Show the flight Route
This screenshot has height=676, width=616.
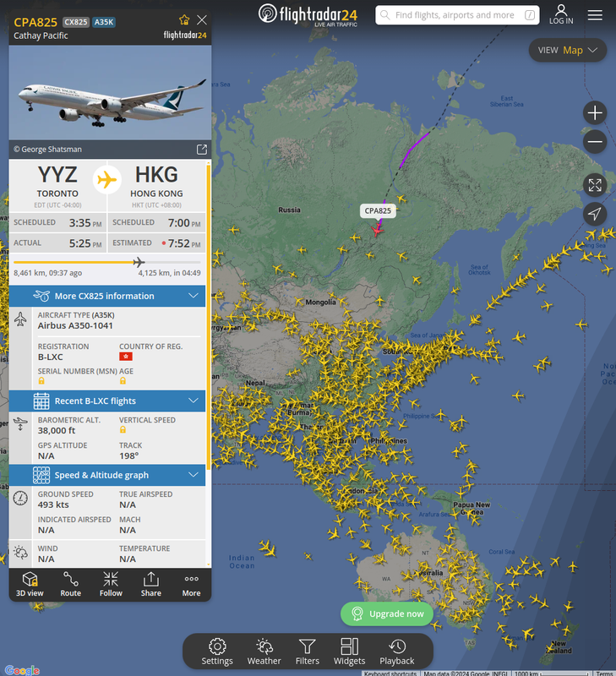pyautogui.click(x=71, y=584)
